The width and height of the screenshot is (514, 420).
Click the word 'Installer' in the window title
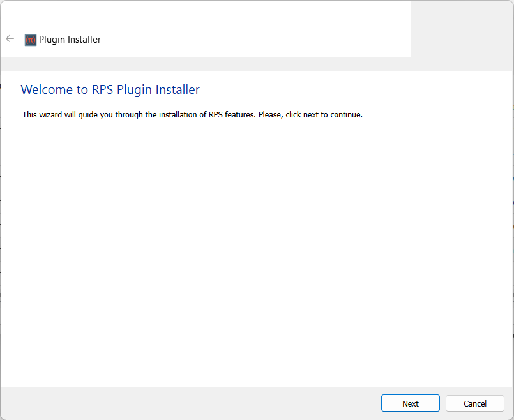click(84, 40)
